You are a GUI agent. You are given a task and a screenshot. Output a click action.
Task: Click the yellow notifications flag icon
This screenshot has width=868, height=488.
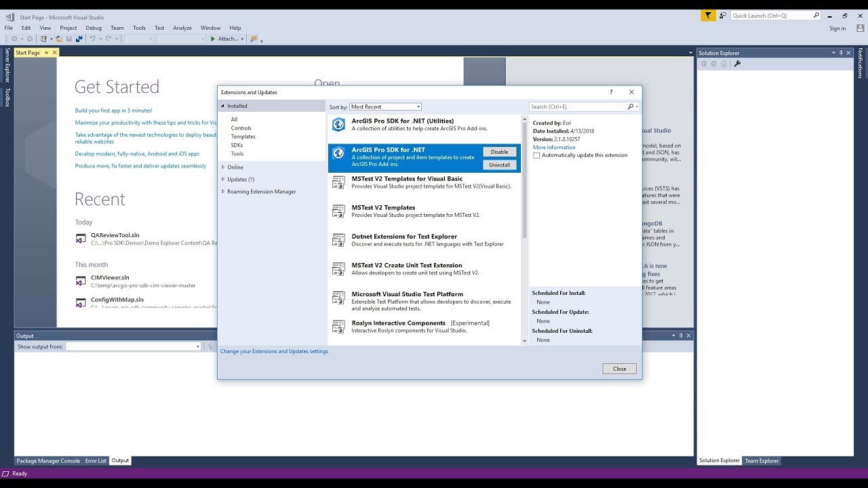708,16
